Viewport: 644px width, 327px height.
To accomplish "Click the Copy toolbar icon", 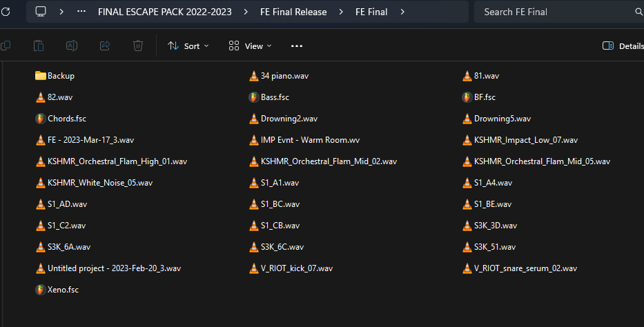I will (6, 46).
